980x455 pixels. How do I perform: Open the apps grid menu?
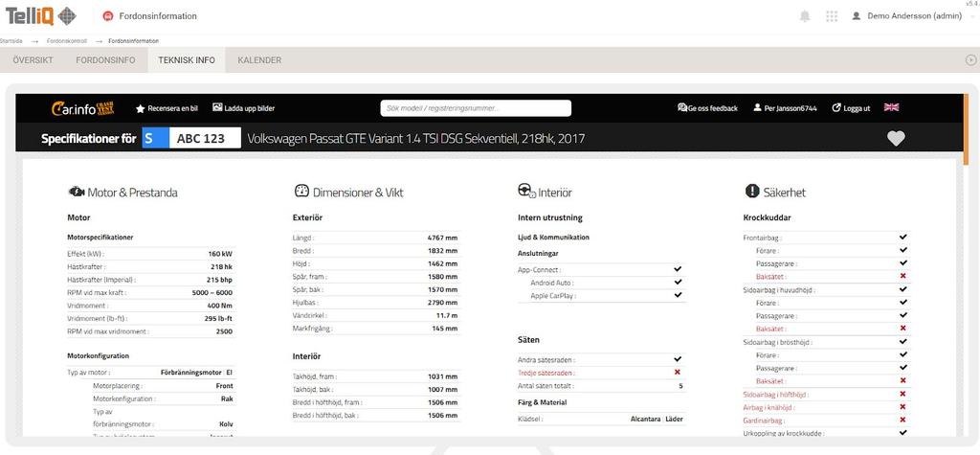tap(832, 16)
